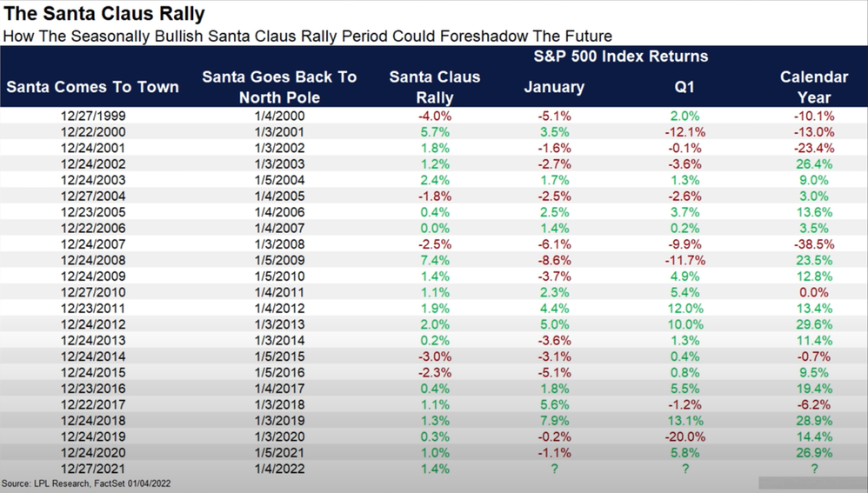The image size is (868, 493).
Task: Select the -38.5% calendar year value
Action: coord(813,244)
